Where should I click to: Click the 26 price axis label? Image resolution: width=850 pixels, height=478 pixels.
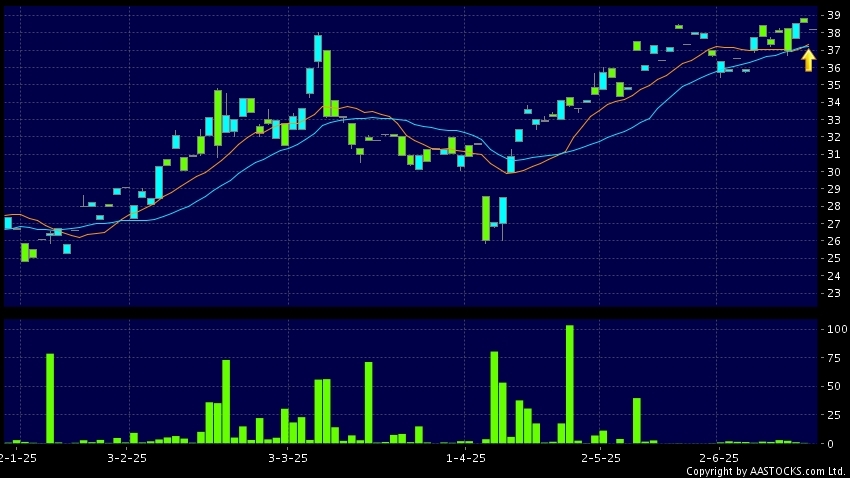pos(833,241)
